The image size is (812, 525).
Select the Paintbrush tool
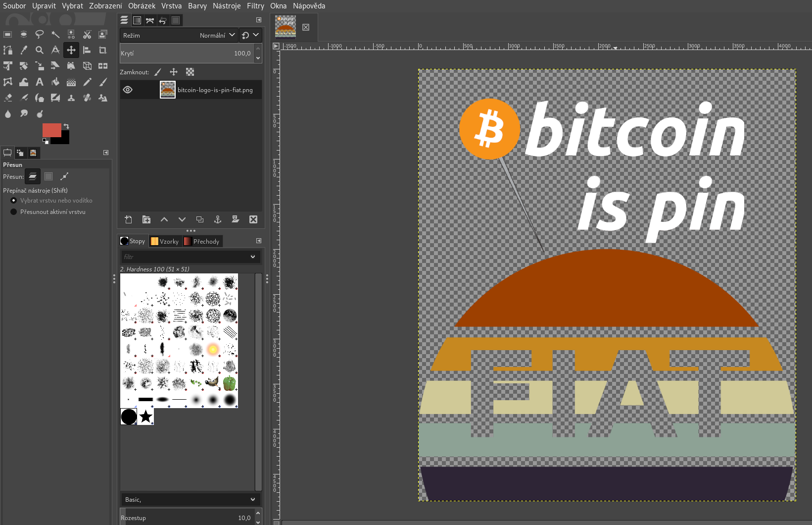[103, 82]
